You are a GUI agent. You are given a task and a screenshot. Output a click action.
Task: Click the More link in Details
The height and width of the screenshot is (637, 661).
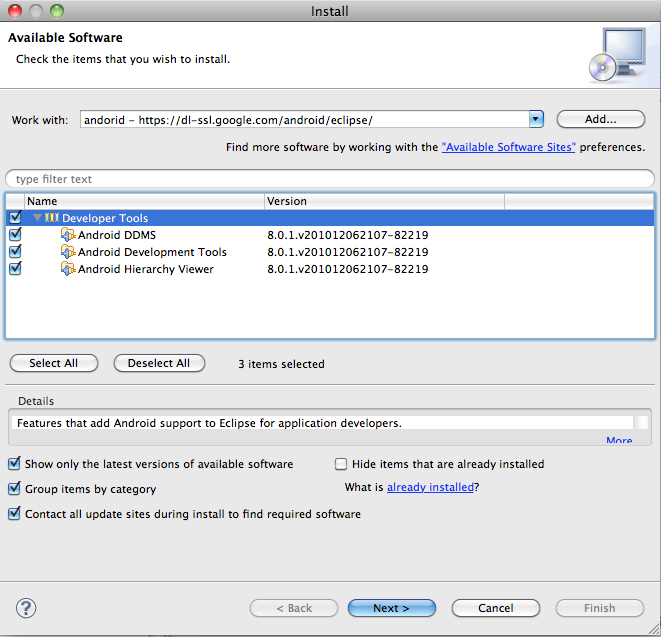[619, 440]
